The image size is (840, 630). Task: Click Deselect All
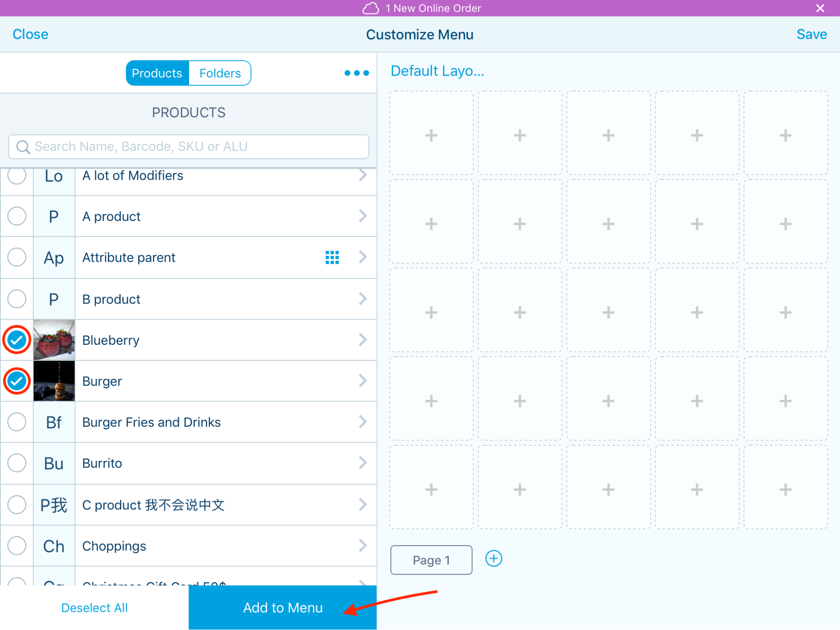click(94, 607)
